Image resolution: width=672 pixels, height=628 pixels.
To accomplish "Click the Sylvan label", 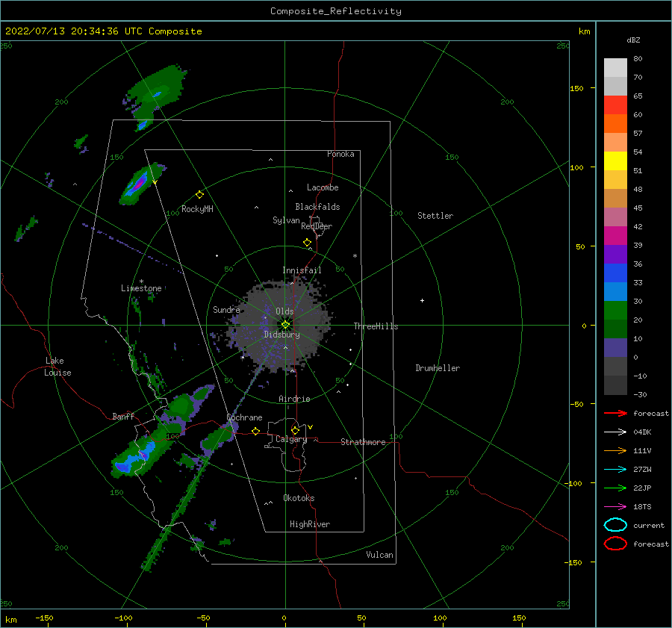I will (x=286, y=220).
